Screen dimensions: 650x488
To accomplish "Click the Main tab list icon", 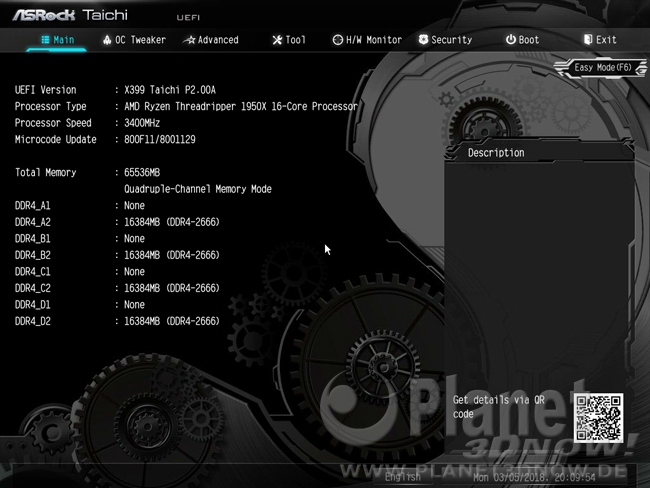I will click(x=45, y=40).
